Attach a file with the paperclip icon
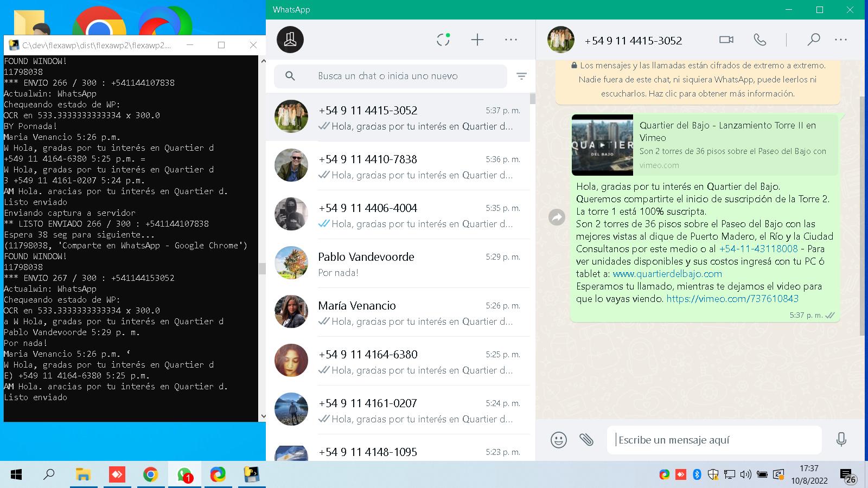This screenshot has width=868, height=488. coord(586,439)
